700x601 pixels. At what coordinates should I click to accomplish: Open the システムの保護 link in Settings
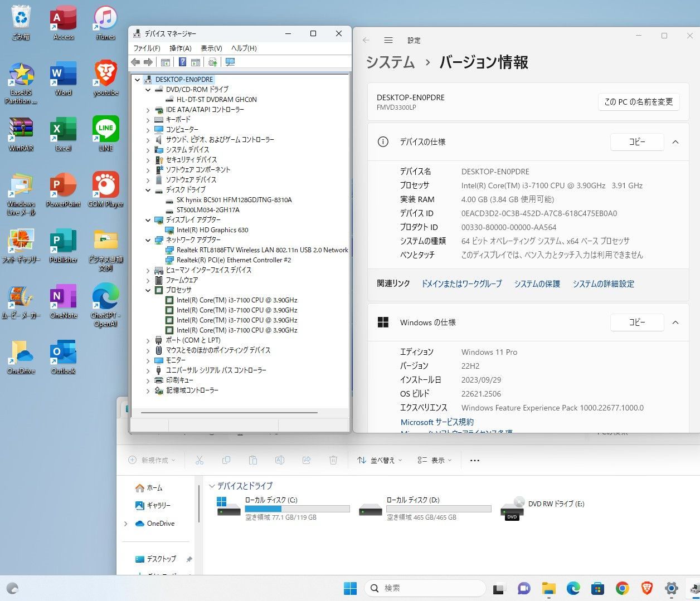pos(537,284)
